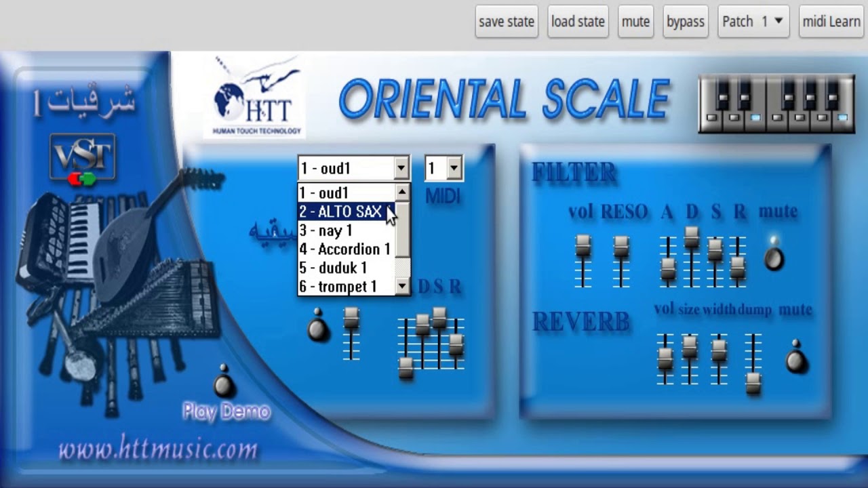The height and width of the screenshot is (488, 868).
Task: Open the Patch 1 dropdown
Action: pyautogui.click(x=753, y=22)
